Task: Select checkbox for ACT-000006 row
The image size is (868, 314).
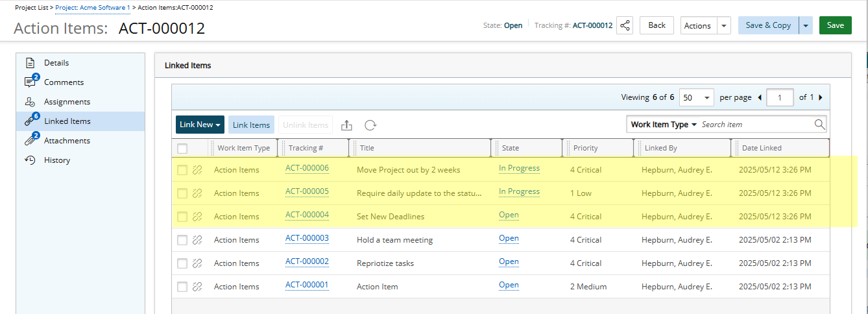Action: click(x=182, y=170)
